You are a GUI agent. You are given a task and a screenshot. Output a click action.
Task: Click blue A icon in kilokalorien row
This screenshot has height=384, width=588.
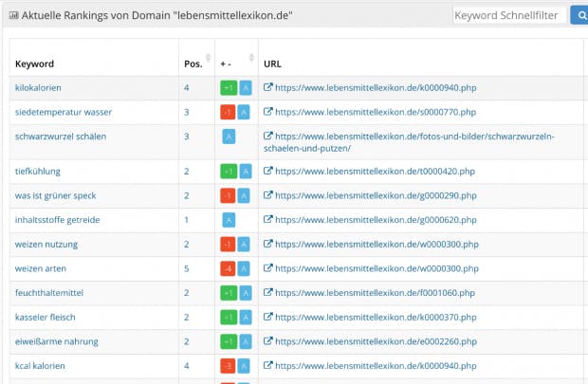pos(246,88)
